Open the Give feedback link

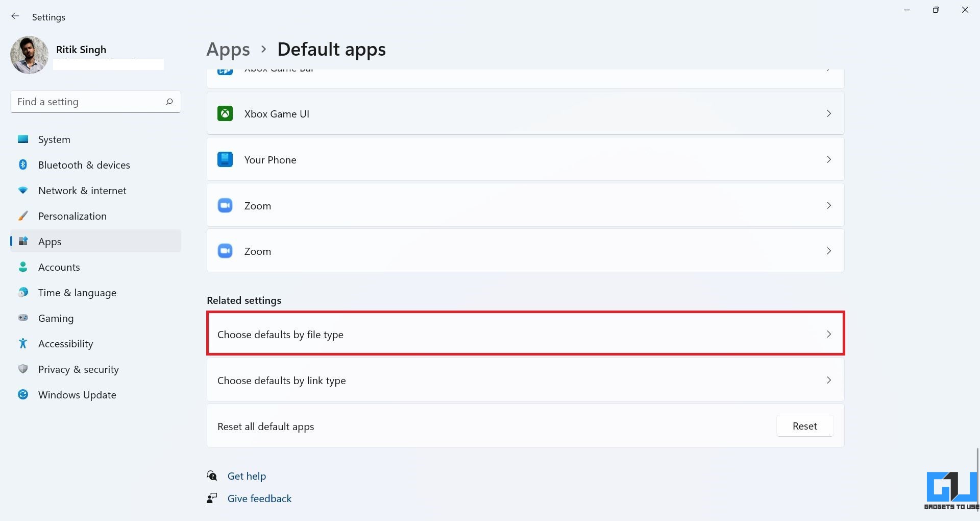tap(259, 499)
